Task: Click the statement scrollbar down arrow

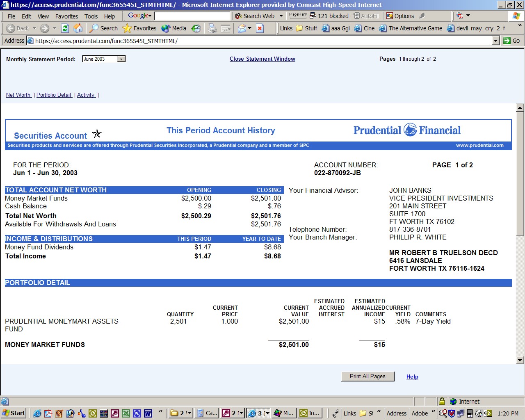Action: 520,360
